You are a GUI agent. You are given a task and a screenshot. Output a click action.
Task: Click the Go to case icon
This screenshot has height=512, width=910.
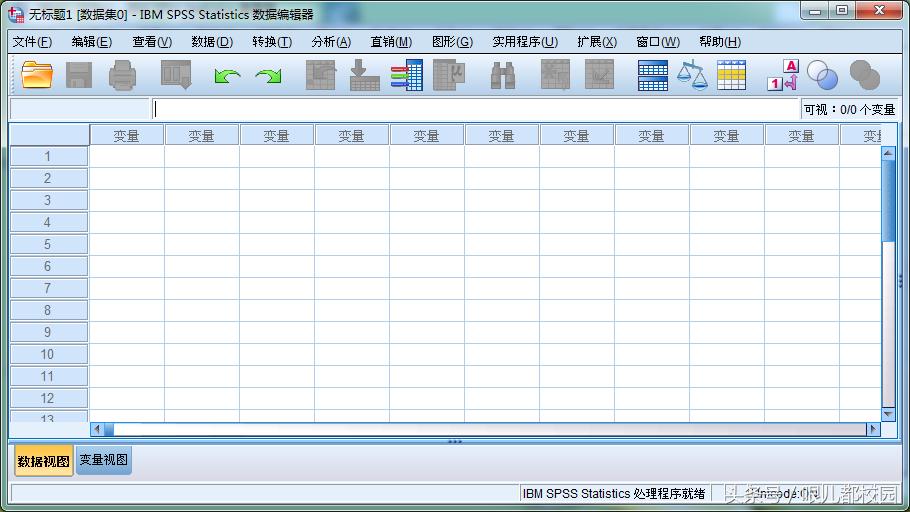point(320,75)
